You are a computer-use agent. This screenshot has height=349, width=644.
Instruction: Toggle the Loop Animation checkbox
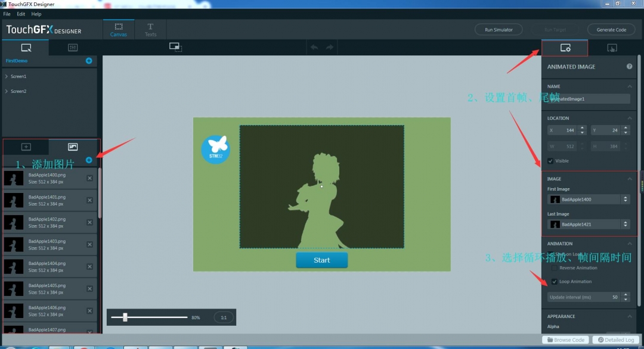pyautogui.click(x=555, y=282)
